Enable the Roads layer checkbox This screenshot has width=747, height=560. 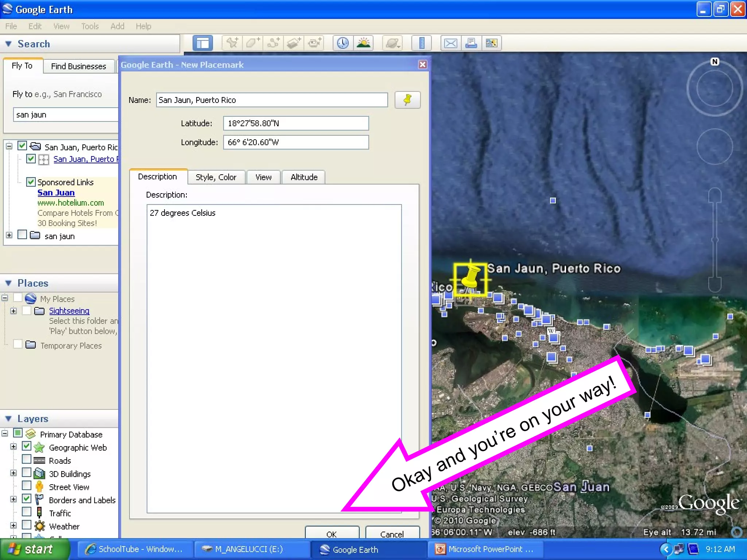pyautogui.click(x=27, y=459)
